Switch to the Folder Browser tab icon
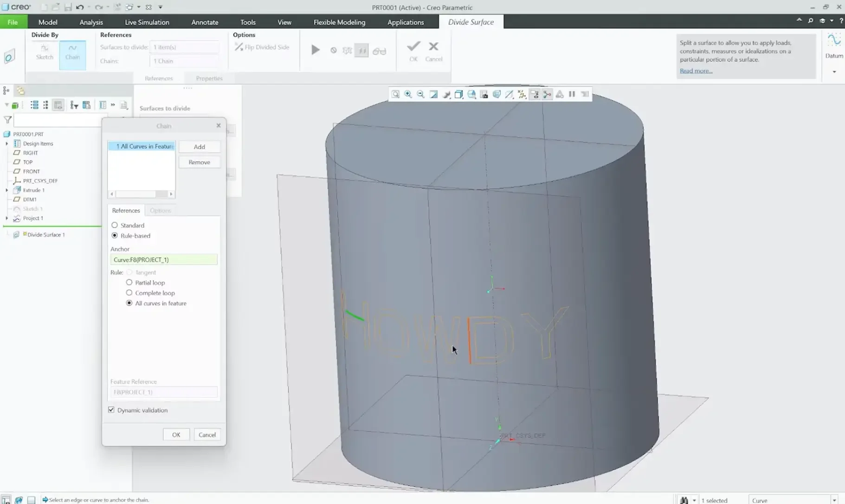The width and height of the screenshot is (845, 504). [20, 90]
